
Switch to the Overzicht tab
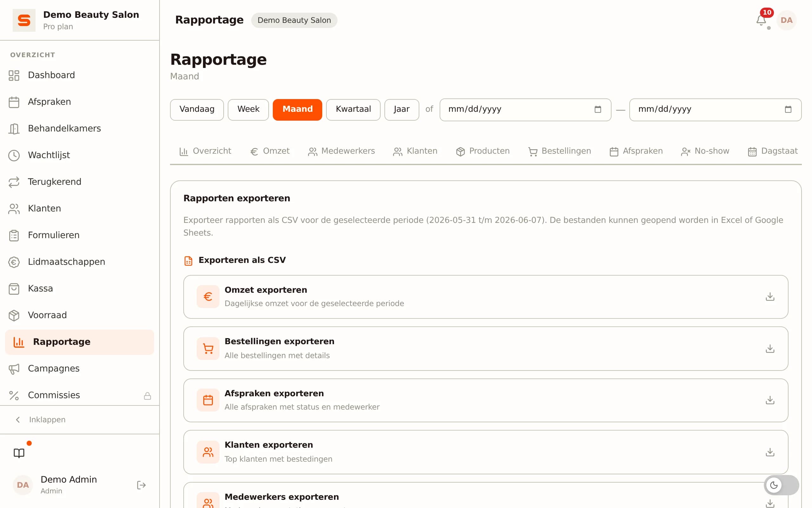coord(205,151)
